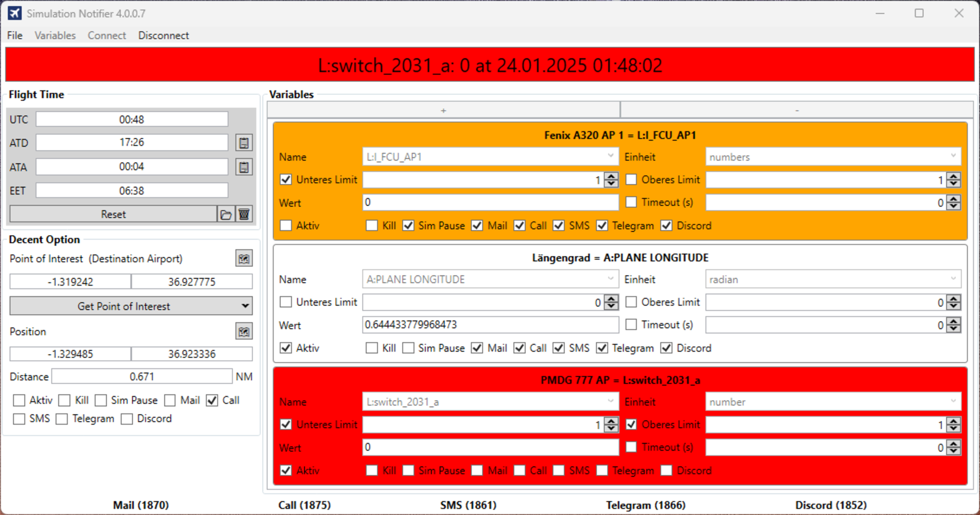The height and width of the screenshot is (515, 980).
Task: Enable Aktiv checkbox in Fenix A320 AP panel
Action: pyautogui.click(x=286, y=226)
